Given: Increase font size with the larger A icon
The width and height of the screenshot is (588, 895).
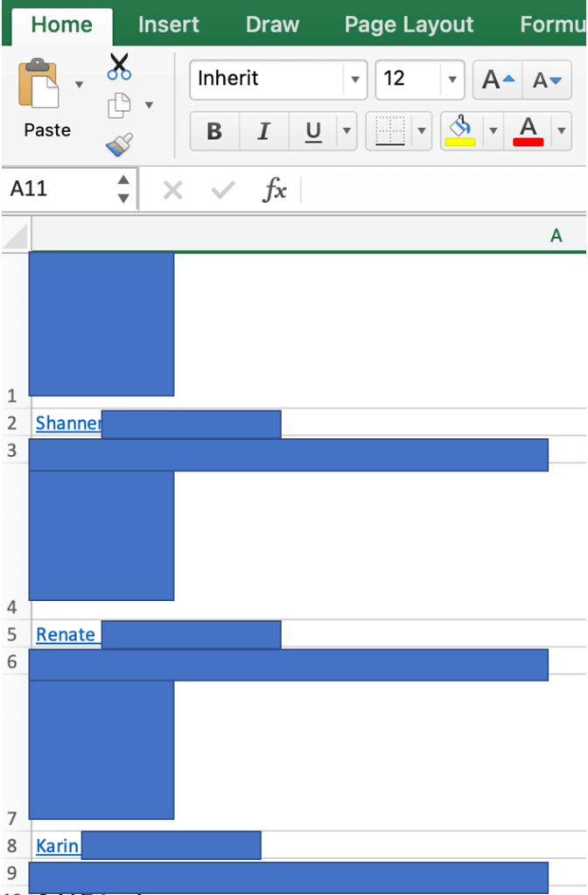Looking at the screenshot, I should click(498, 80).
